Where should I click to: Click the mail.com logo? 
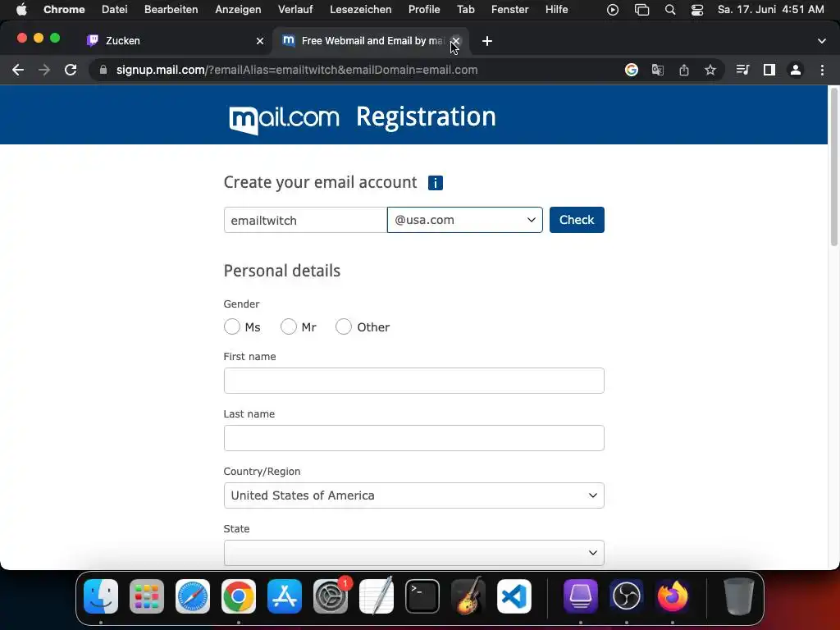click(x=284, y=119)
